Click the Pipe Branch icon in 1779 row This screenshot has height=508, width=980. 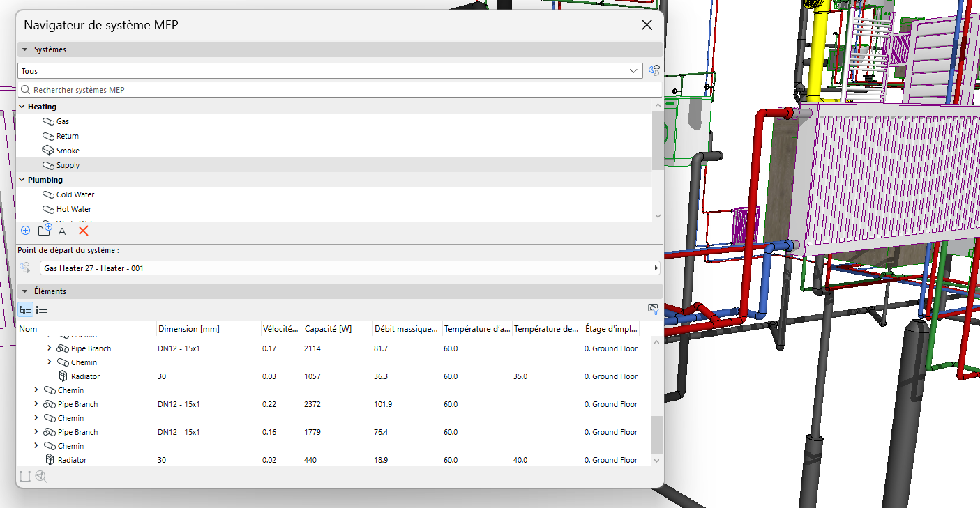pyautogui.click(x=50, y=432)
